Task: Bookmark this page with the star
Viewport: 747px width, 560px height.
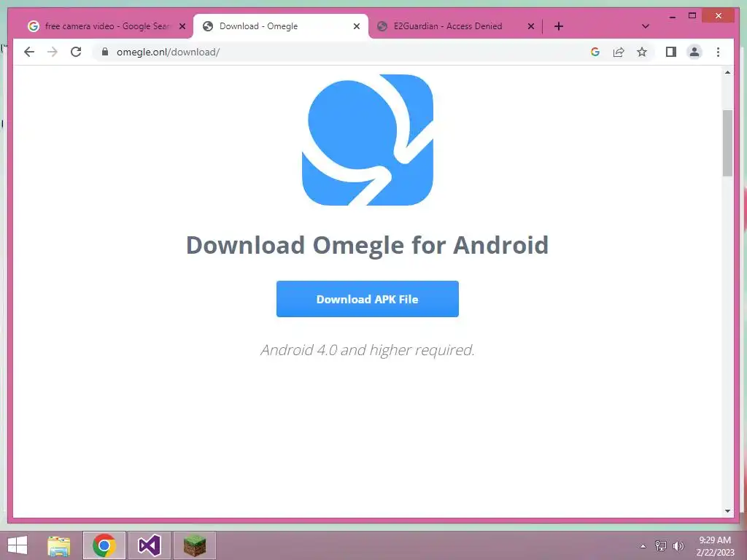Action: coord(642,52)
